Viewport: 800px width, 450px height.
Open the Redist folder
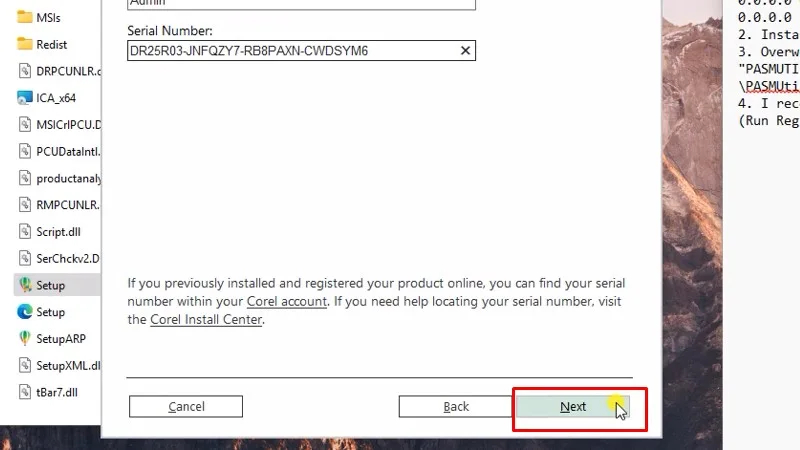point(51,44)
